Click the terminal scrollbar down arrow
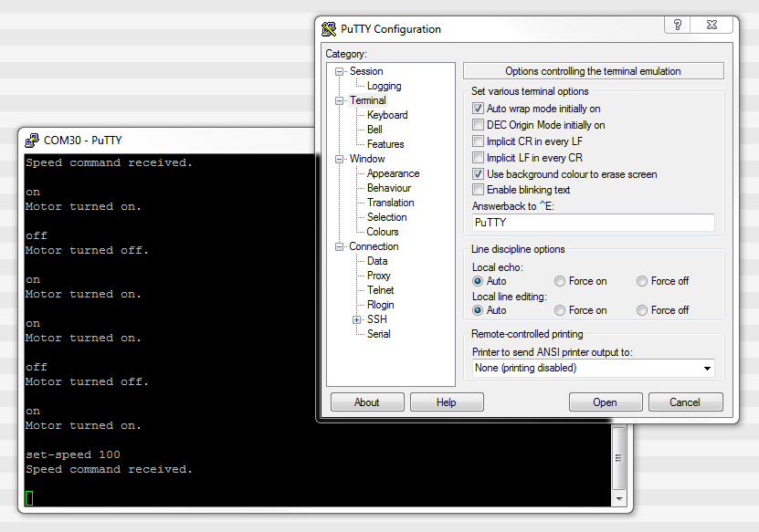 tap(619, 498)
